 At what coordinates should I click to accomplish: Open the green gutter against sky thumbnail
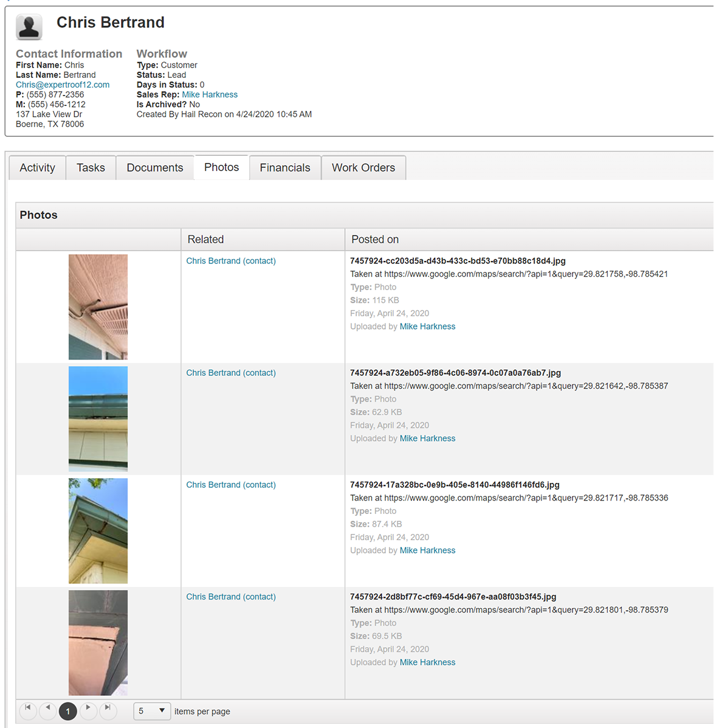coord(98,418)
